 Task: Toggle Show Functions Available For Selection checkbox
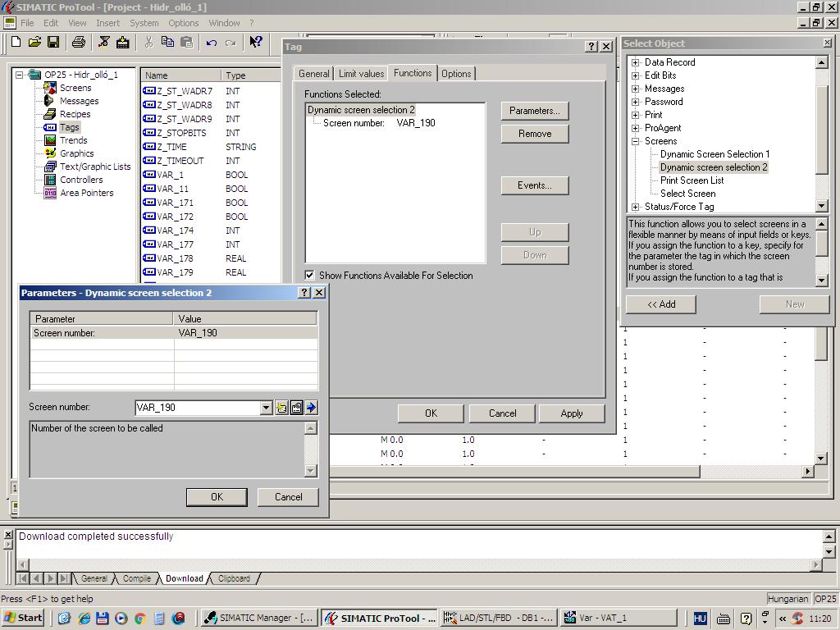309,276
